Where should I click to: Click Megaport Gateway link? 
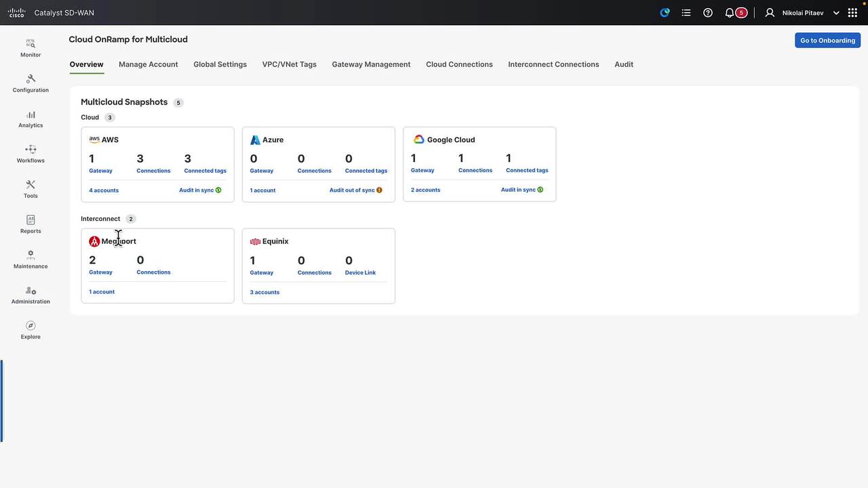point(100,272)
